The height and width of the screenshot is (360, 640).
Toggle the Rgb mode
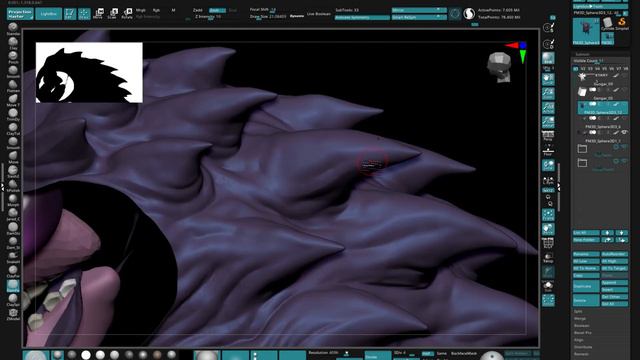click(x=156, y=10)
